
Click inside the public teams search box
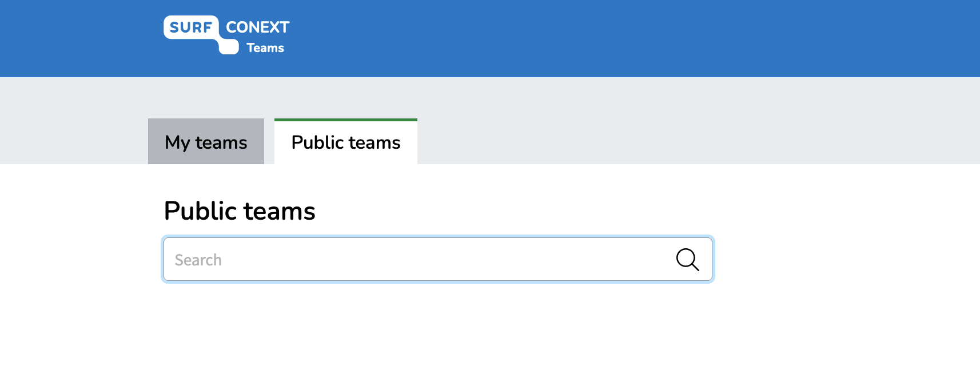pos(438,259)
